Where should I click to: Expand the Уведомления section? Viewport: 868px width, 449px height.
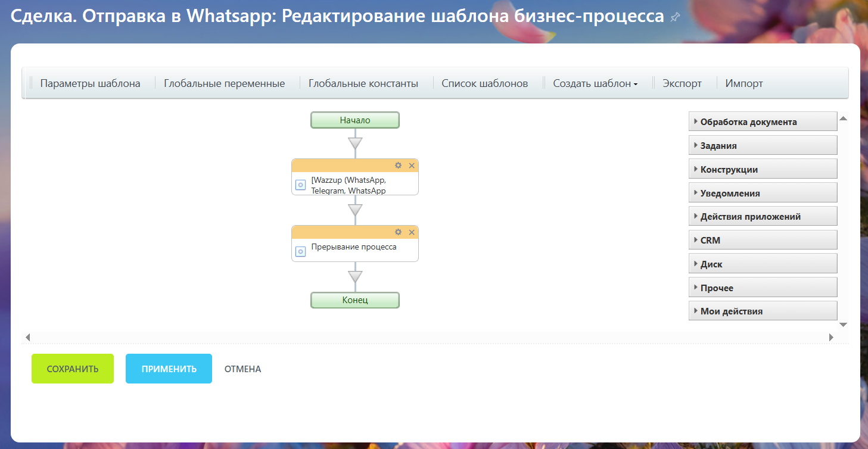763,193
